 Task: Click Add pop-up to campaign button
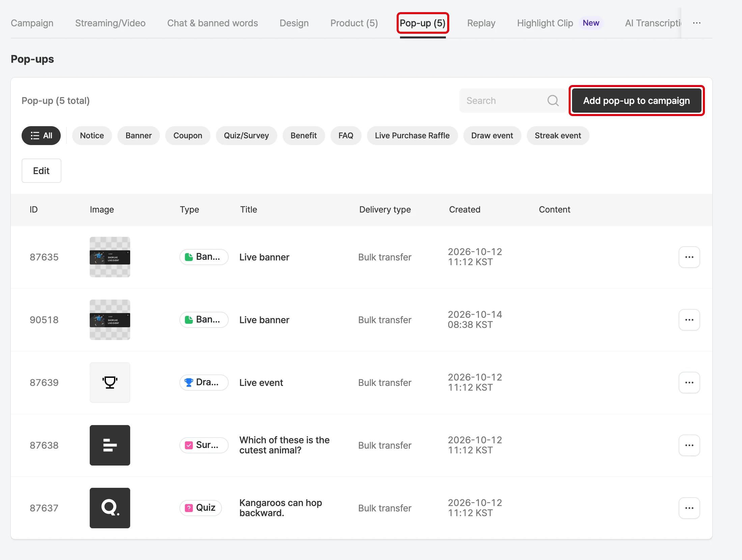(x=636, y=101)
